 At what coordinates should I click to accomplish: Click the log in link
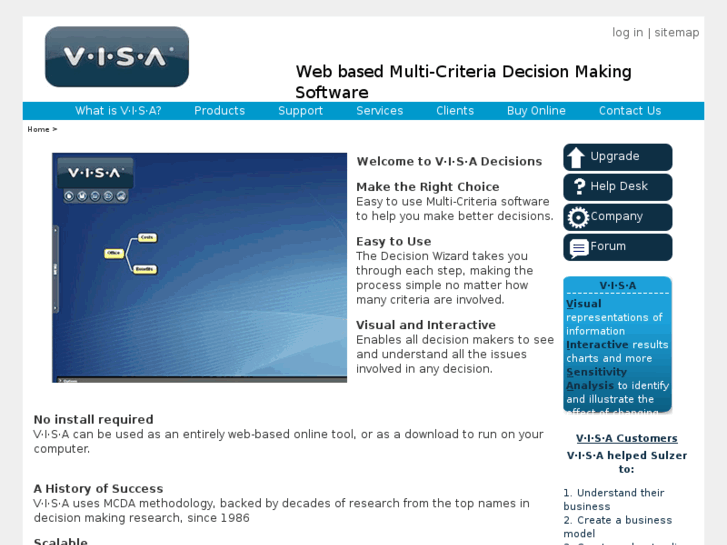[x=627, y=32]
